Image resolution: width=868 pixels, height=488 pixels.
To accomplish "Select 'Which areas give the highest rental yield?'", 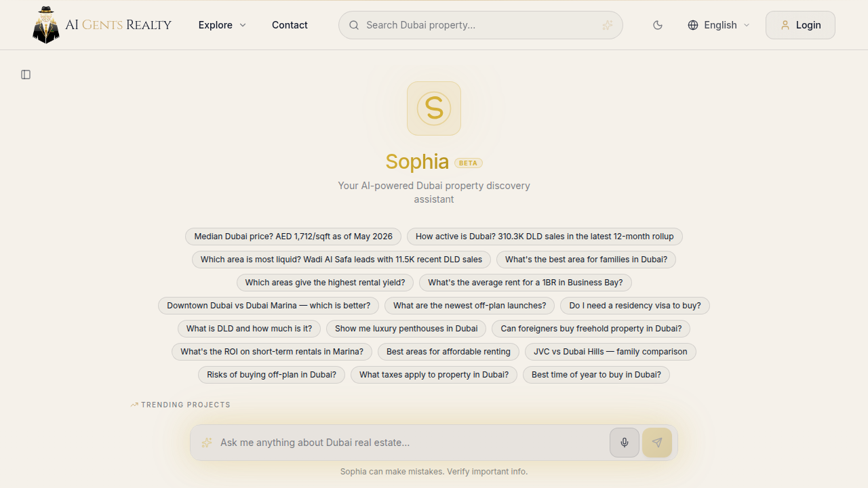I will 325,283.
